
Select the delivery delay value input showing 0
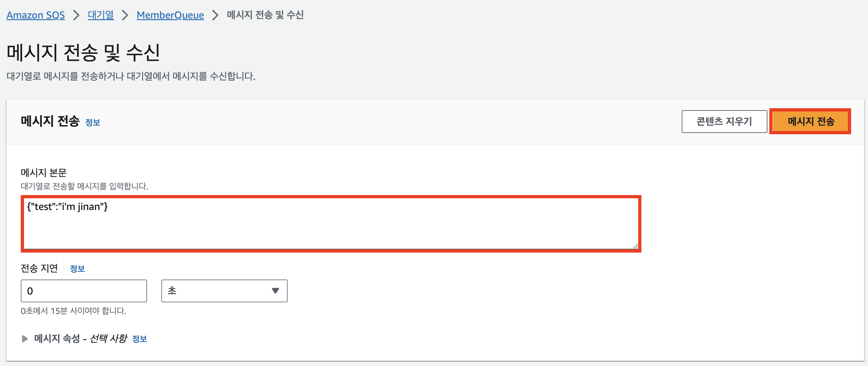coord(83,291)
